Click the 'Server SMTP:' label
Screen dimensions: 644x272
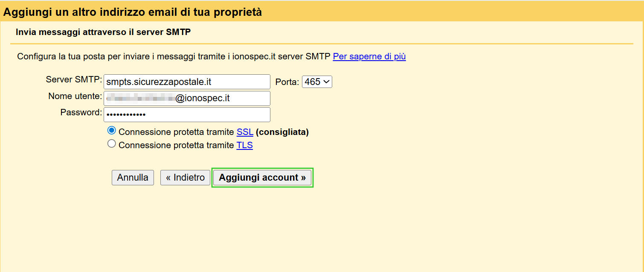tap(74, 79)
